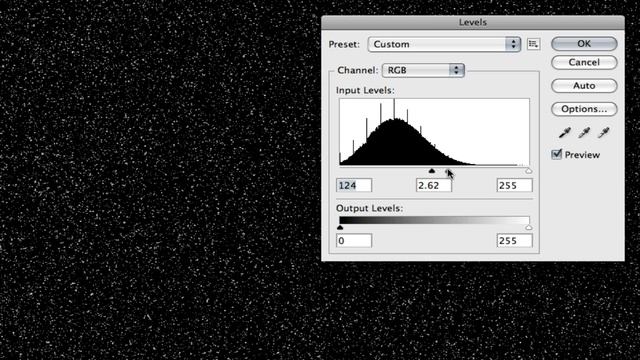The image size is (640, 360).
Task: Confirm levels with the OK button
Action: click(x=584, y=44)
